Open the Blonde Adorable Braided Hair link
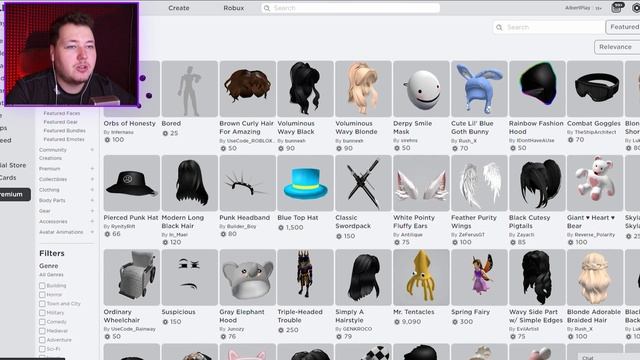This screenshot has height=360, width=640. pyautogui.click(x=594, y=316)
